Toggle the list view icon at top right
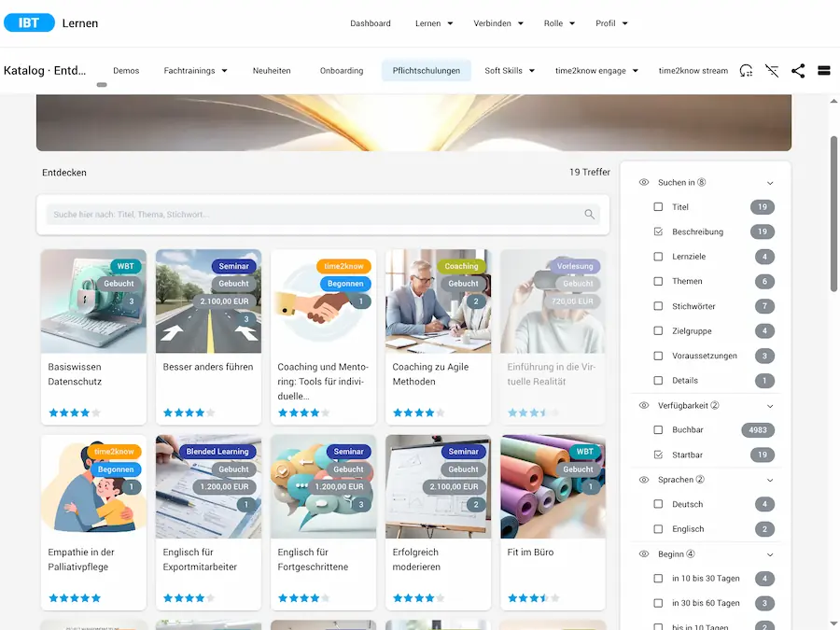The width and height of the screenshot is (840, 630). tap(824, 71)
